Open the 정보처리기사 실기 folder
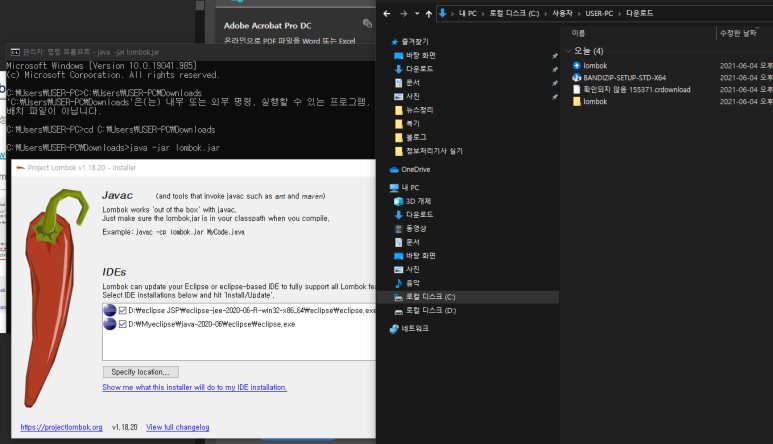 [434, 151]
